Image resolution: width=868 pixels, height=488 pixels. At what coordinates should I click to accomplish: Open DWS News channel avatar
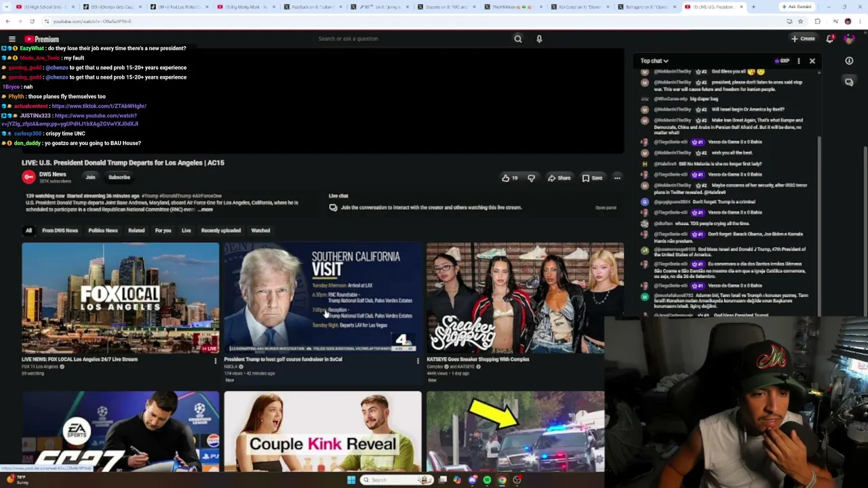point(28,177)
